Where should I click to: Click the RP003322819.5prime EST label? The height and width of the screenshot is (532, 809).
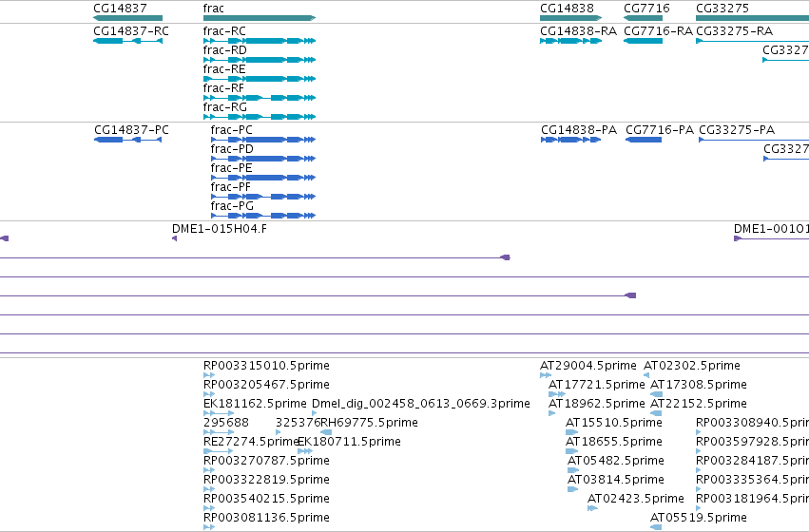pos(266,480)
